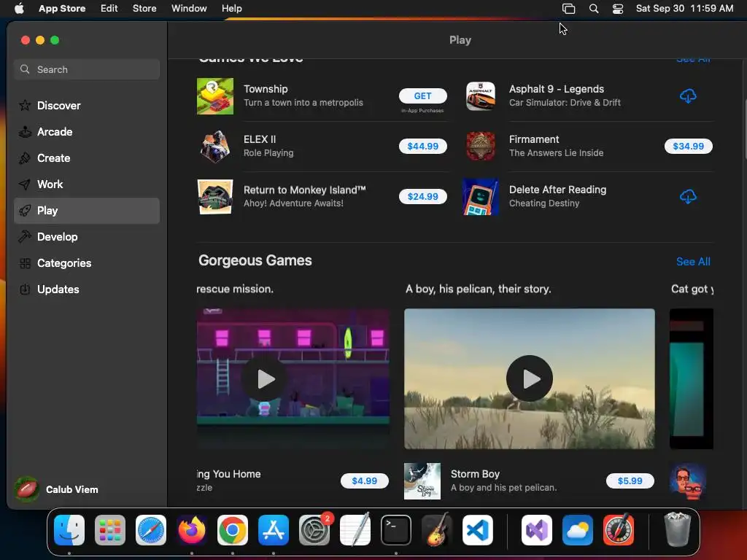Click the Firmament title text
This screenshot has height=560, width=747.
(533, 139)
